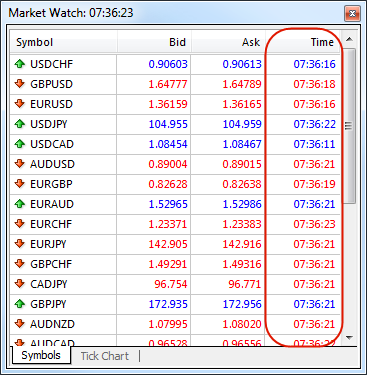The width and height of the screenshot is (367, 375).
Task: Click the red down arrow beside GBPUSD
Action: pyautogui.click(x=20, y=83)
